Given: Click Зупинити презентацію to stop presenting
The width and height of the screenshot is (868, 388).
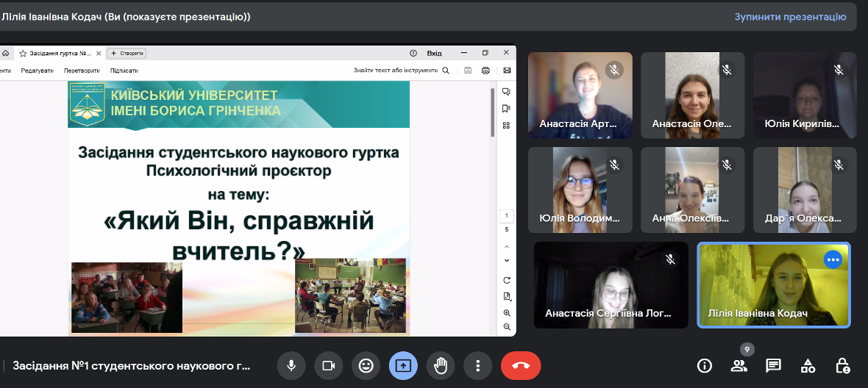Looking at the screenshot, I should pos(790,16).
